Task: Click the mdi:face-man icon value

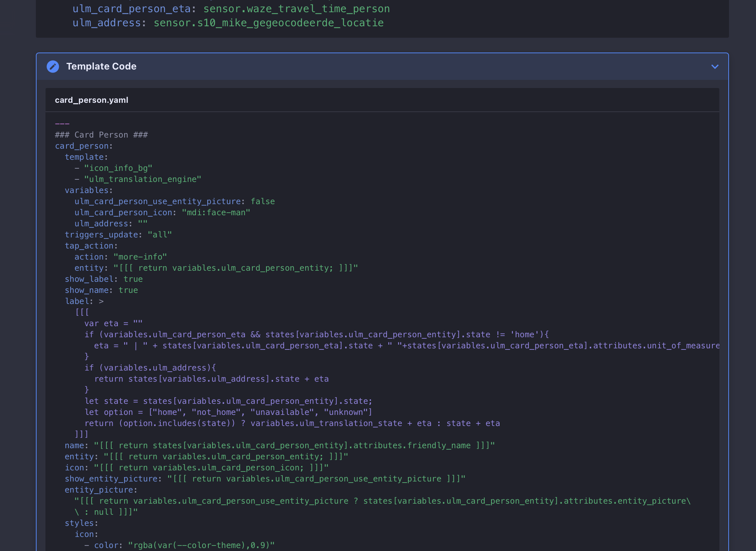Action: (216, 212)
